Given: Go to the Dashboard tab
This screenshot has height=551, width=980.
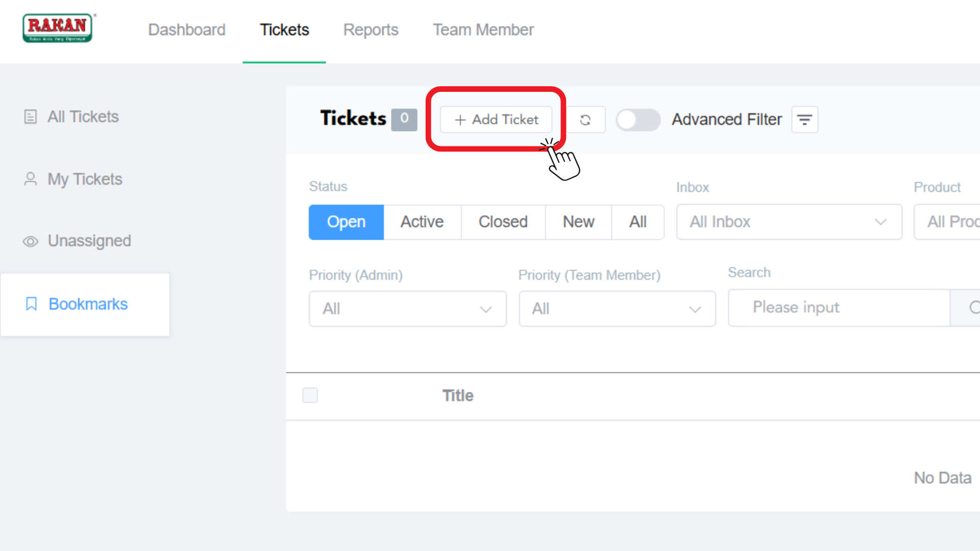Looking at the screenshot, I should (187, 30).
